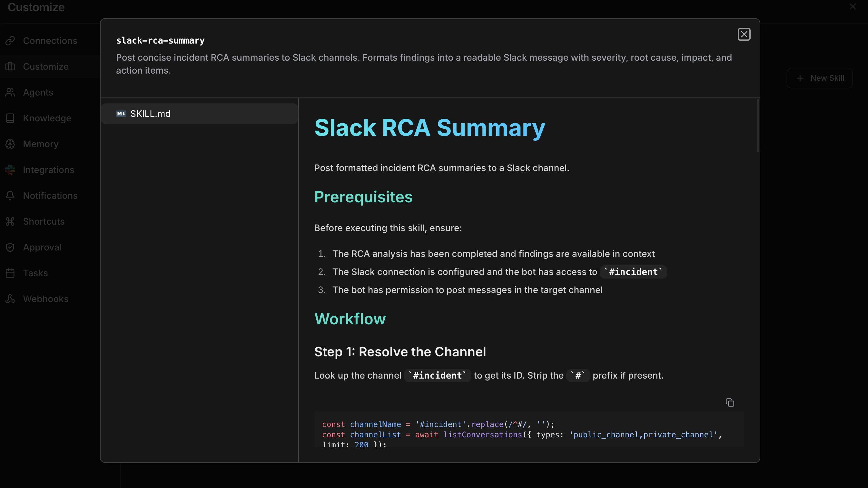
Task: Copy the channel resolution code snippet
Action: coord(730,402)
